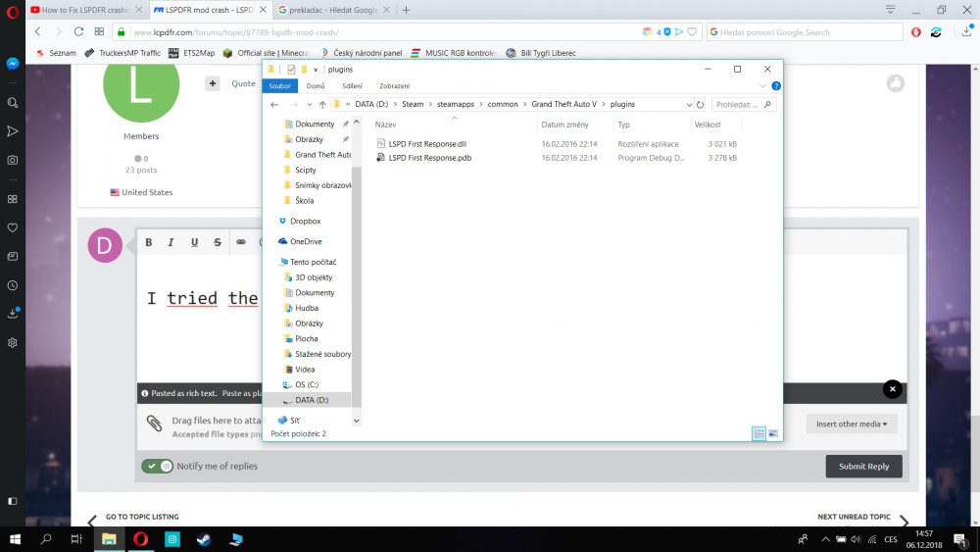Open Explorer help question mark
980x552 pixels.
pos(775,85)
